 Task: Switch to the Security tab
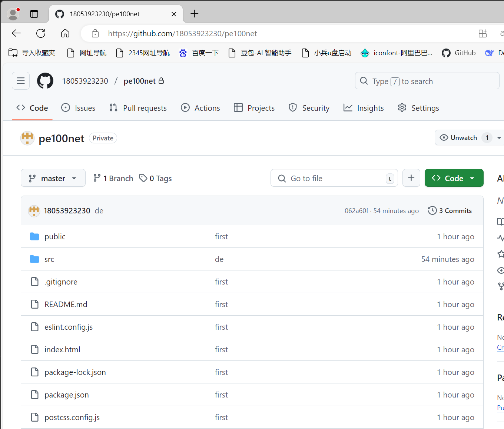tap(309, 108)
